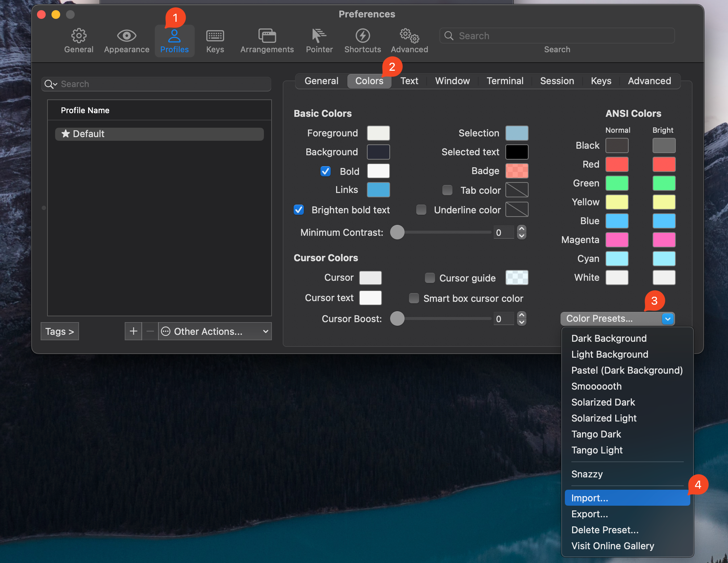Click the Tags button
Image resolution: width=728 pixels, height=563 pixels.
point(60,331)
